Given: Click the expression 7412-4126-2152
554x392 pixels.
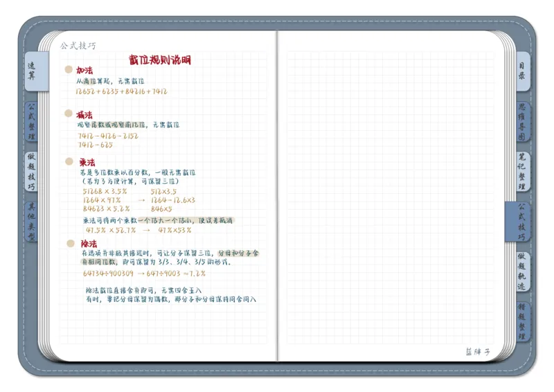Looking at the screenshot, I should [108, 136].
